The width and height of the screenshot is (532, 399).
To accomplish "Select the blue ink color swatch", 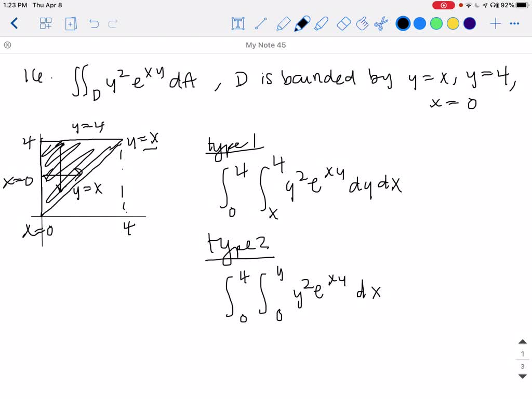I will (420, 23).
